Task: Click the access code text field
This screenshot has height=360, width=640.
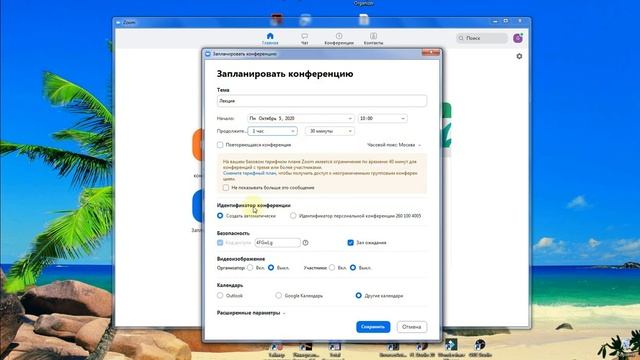Action: pos(277,243)
